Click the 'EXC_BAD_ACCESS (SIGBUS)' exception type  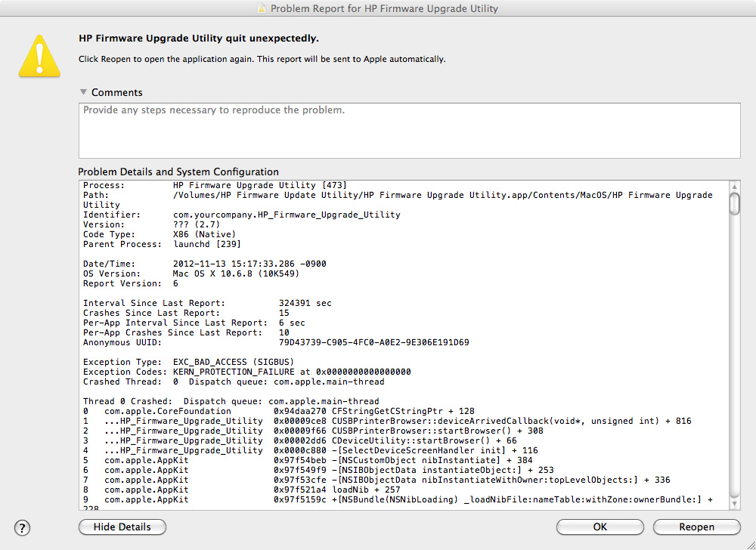coord(234,362)
